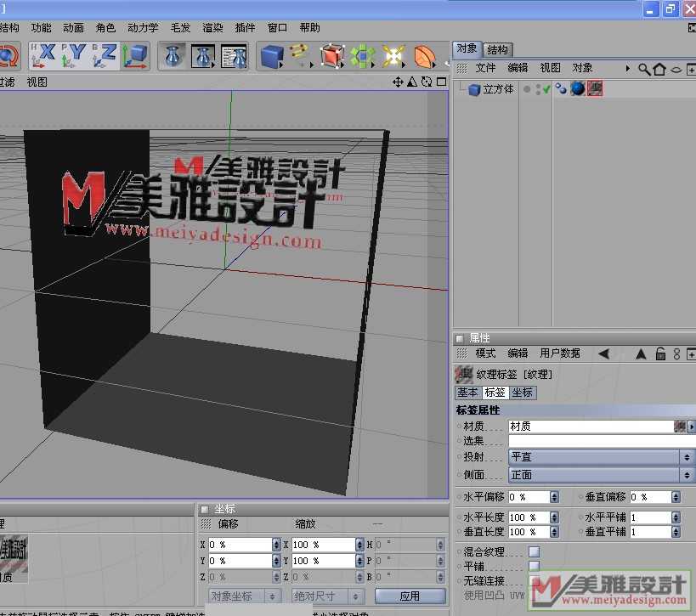Open the render settings icon
Viewport: 696px width, 616px height.
point(234,56)
